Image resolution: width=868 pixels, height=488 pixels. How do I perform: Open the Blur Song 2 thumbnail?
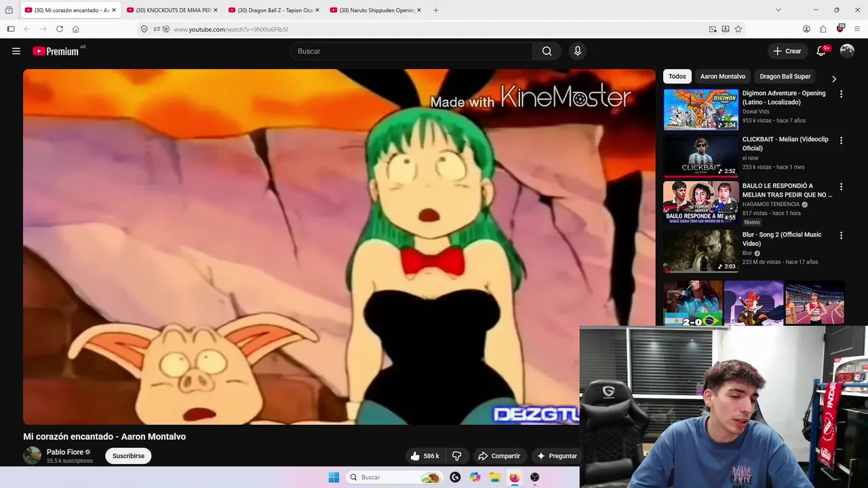[x=701, y=251]
